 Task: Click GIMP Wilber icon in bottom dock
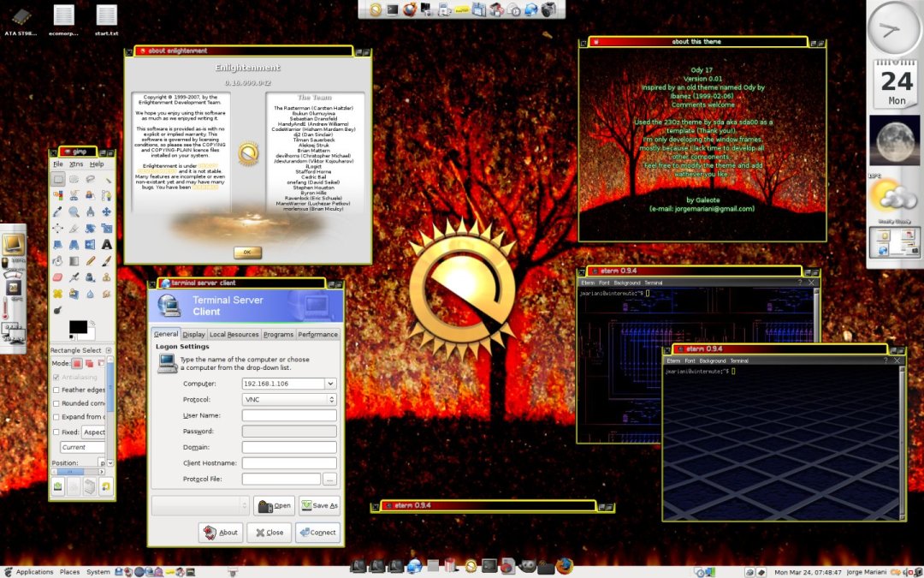pos(527,567)
